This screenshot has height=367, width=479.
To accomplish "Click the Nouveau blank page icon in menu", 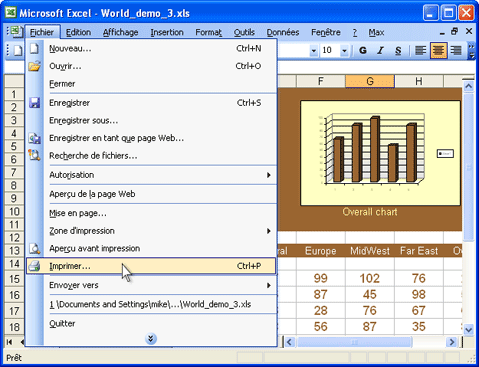I will [34, 49].
